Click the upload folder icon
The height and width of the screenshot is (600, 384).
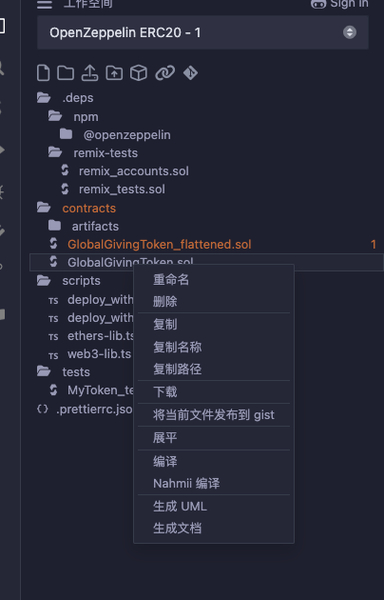114,73
